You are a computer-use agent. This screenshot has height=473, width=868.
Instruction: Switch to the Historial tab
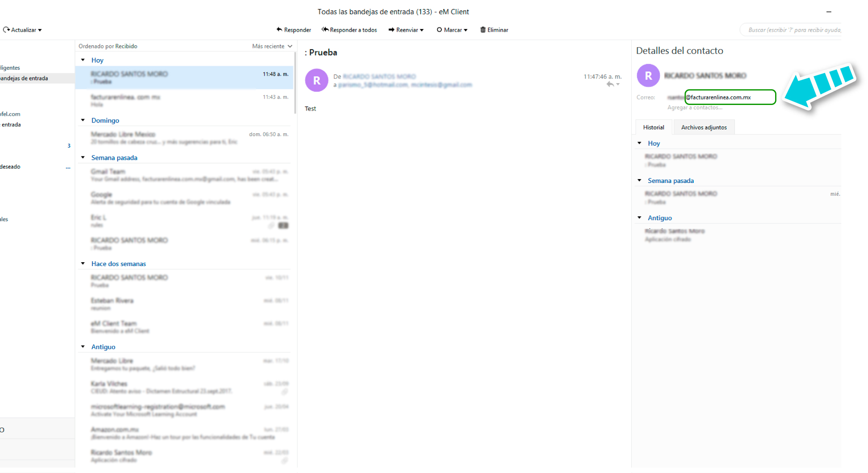(654, 127)
